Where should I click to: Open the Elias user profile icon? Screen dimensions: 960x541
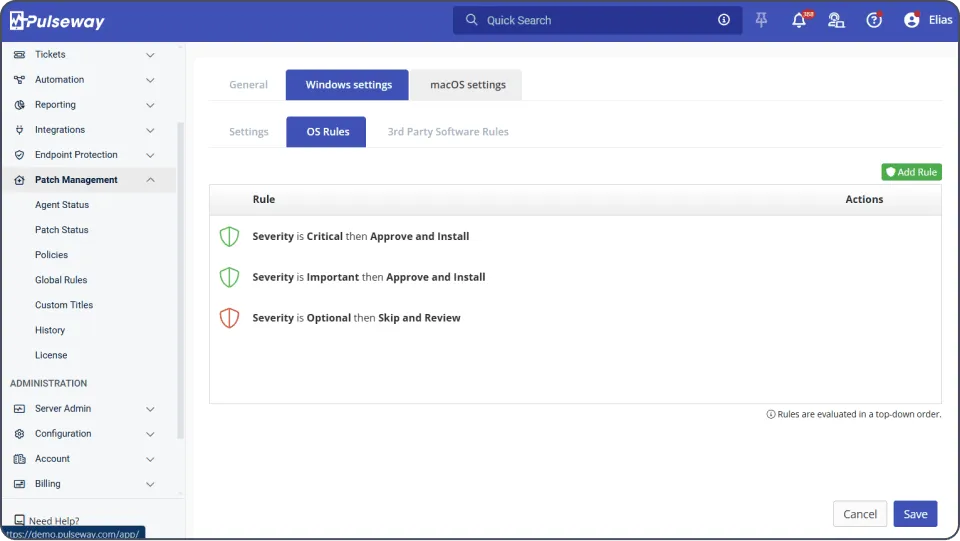(x=912, y=20)
